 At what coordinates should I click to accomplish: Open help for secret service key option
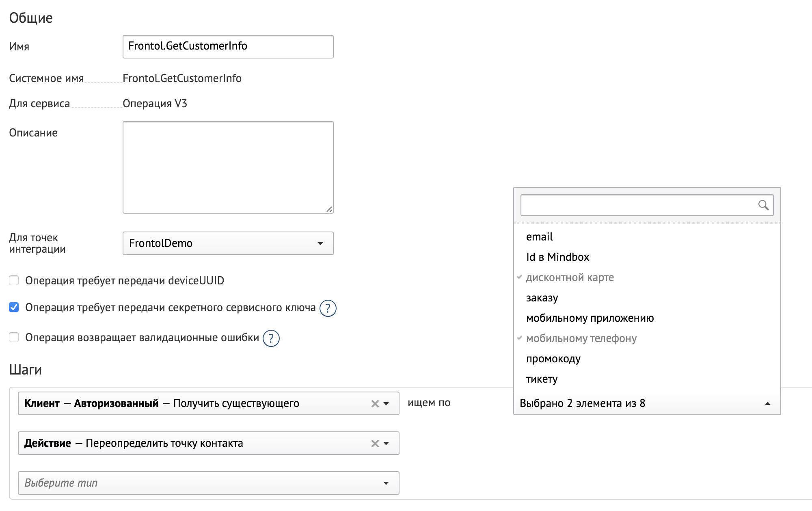(x=328, y=308)
